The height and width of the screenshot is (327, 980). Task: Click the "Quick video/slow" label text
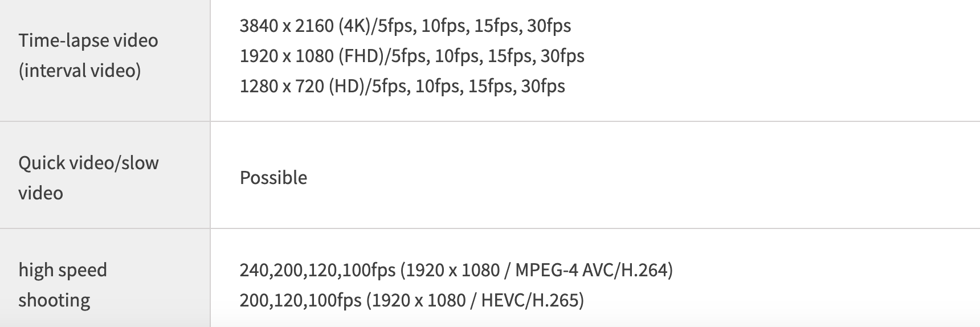tap(88, 163)
